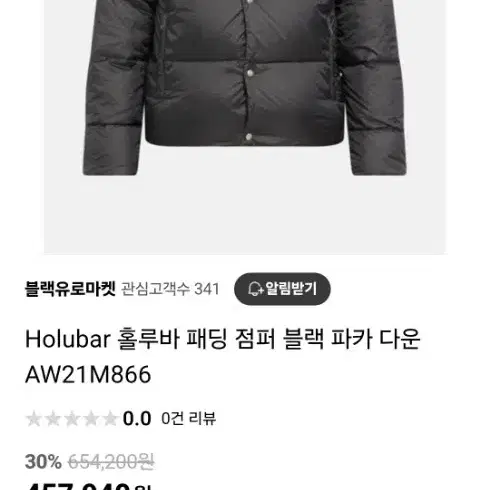Tap the 알림받기 notification button
490x490 pixels.
282,289
